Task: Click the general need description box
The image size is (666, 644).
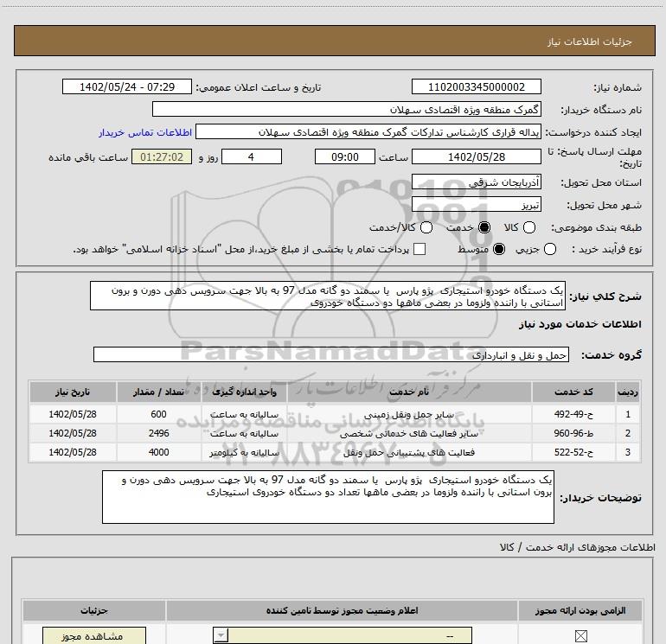Action: 328,296
